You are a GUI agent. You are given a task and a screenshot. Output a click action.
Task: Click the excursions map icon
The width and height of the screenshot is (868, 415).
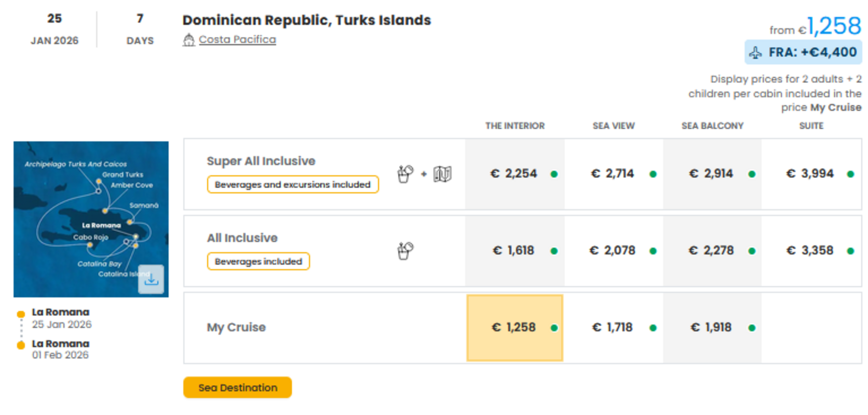coord(442,174)
